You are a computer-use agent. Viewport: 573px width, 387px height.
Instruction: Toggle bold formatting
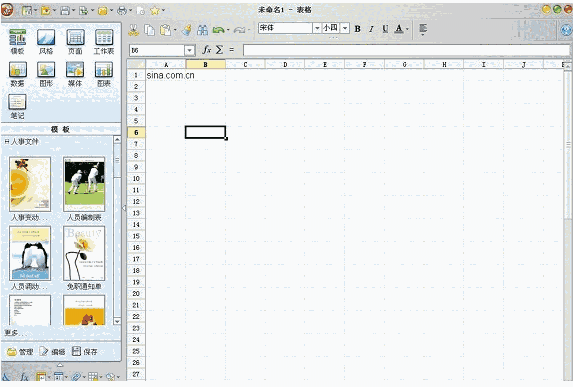pos(358,29)
